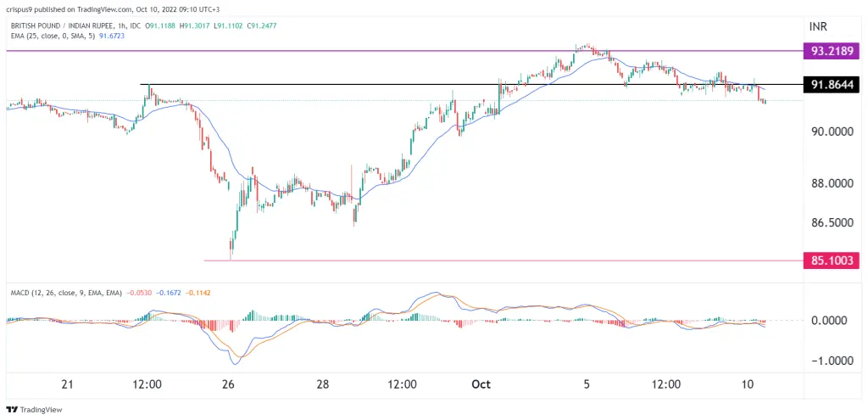The height and width of the screenshot is (420, 868).
Task: Click the 88.0000 price axis tick
Action: click(x=832, y=183)
